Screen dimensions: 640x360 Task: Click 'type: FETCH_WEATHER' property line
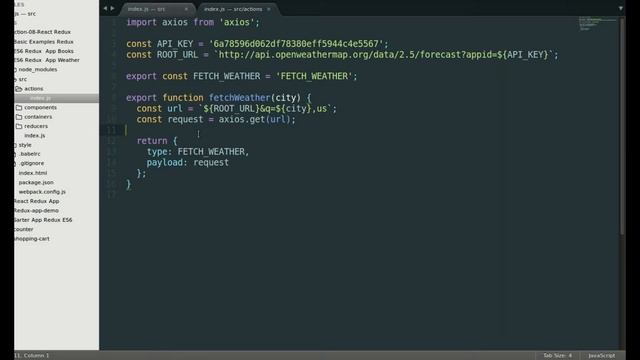(x=198, y=152)
